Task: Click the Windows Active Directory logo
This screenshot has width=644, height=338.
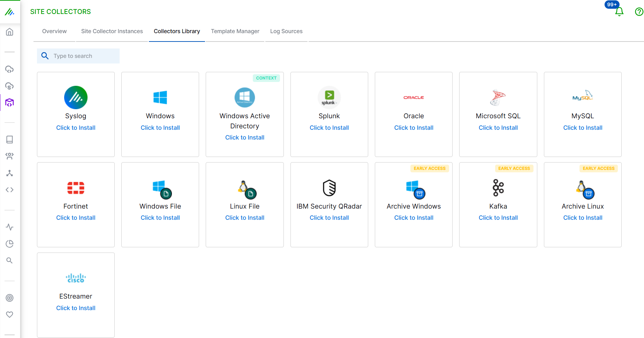Action: [245, 97]
